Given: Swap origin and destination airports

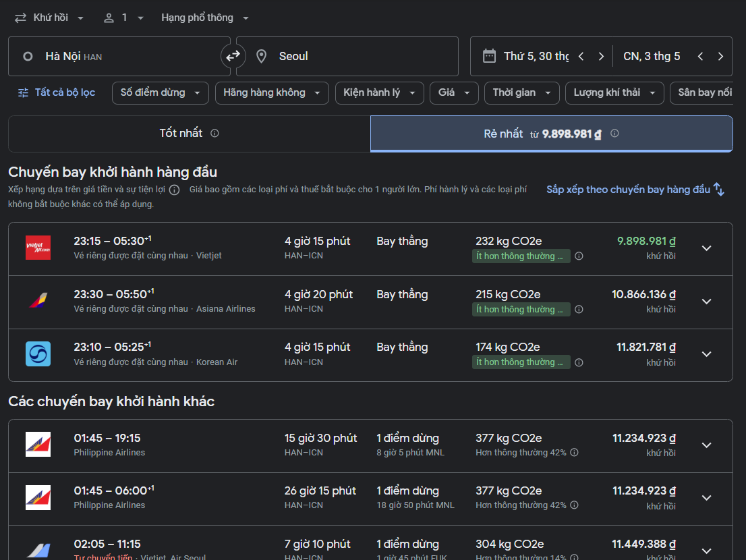Looking at the screenshot, I should [x=233, y=56].
